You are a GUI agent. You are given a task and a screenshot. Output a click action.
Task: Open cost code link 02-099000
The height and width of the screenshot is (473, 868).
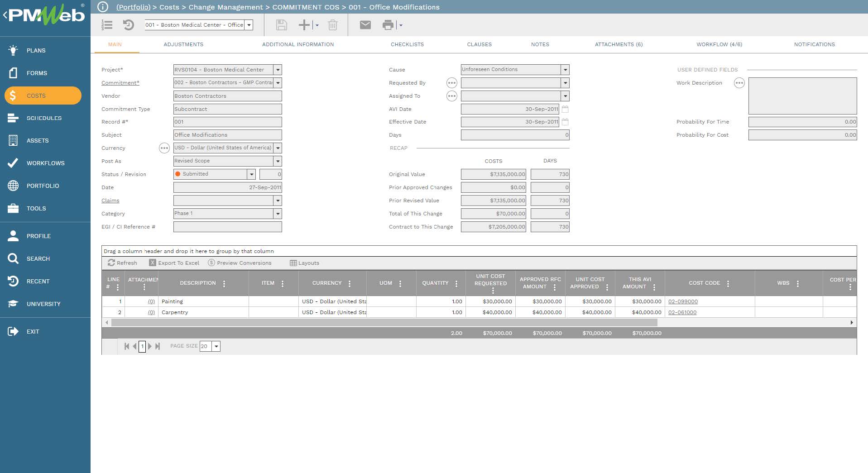click(683, 301)
